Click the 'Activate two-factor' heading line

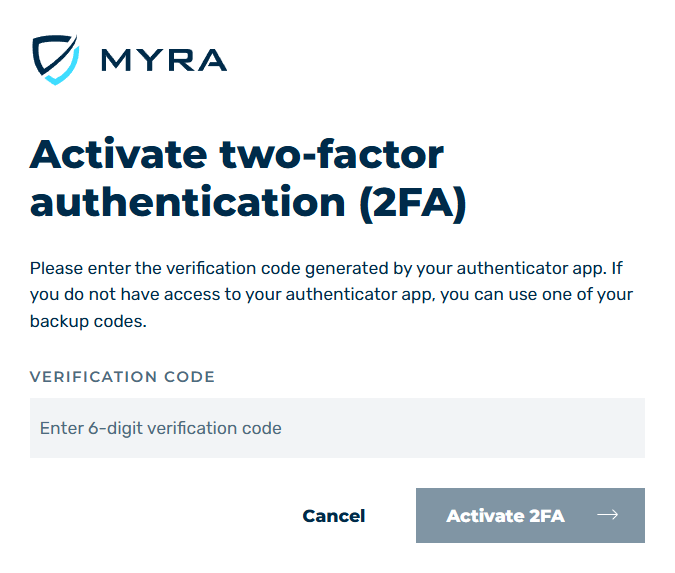[237, 154]
